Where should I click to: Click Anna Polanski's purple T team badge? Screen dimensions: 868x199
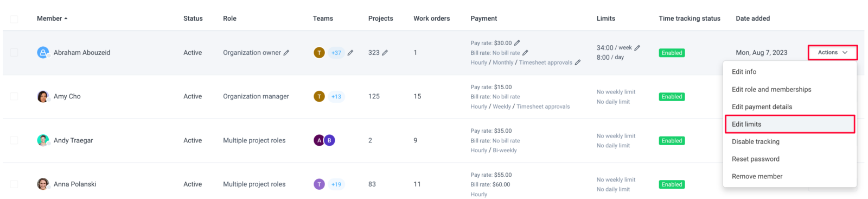[319, 184]
